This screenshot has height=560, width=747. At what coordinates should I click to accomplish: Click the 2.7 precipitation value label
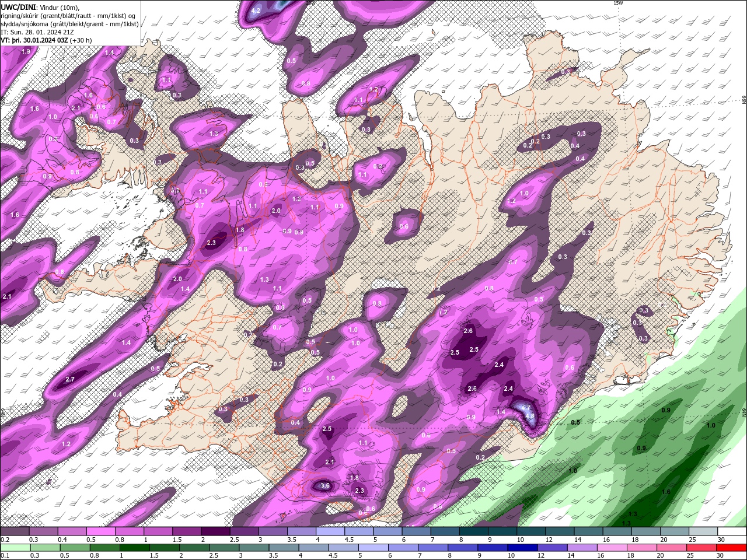coord(70,379)
